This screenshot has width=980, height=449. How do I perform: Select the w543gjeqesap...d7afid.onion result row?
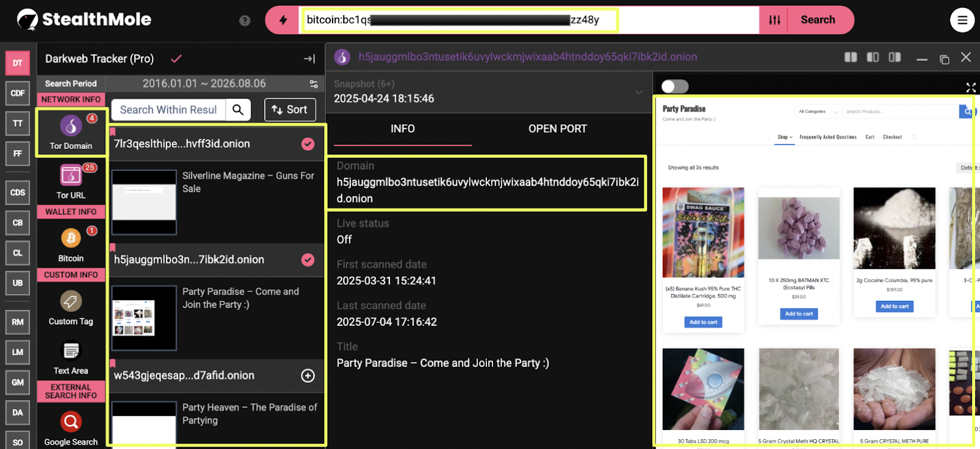coord(217,375)
